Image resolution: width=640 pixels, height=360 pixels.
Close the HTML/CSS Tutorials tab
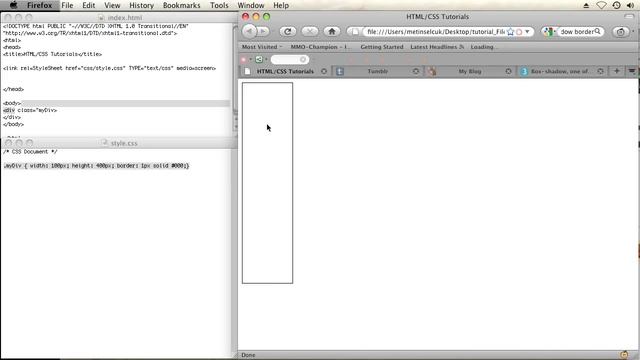pyautogui.click(x=324, y=71)
